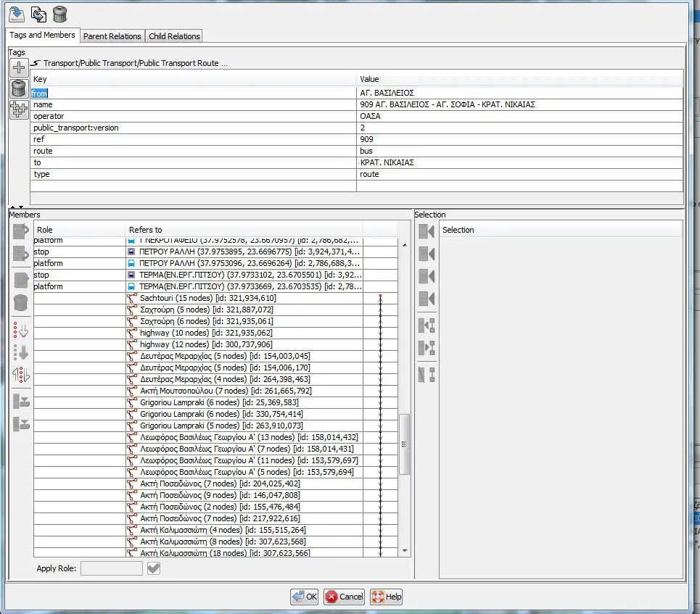
Task: Click the members list scroll down arrow
Action: [404, 551]
